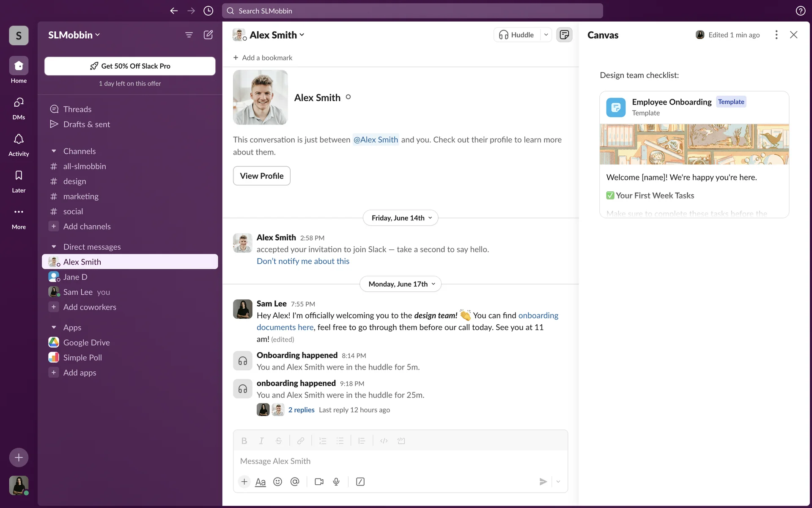The width and height of the screenshot is (812, 508).
Task: Click the microphone audio clip icon
Action: pos(336,482)
